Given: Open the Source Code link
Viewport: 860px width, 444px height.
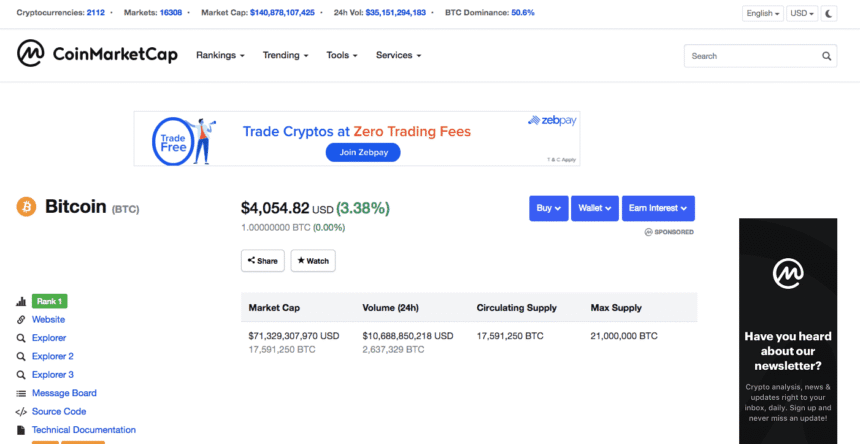Looking at the screenshot, I should (x=59, y=412).
